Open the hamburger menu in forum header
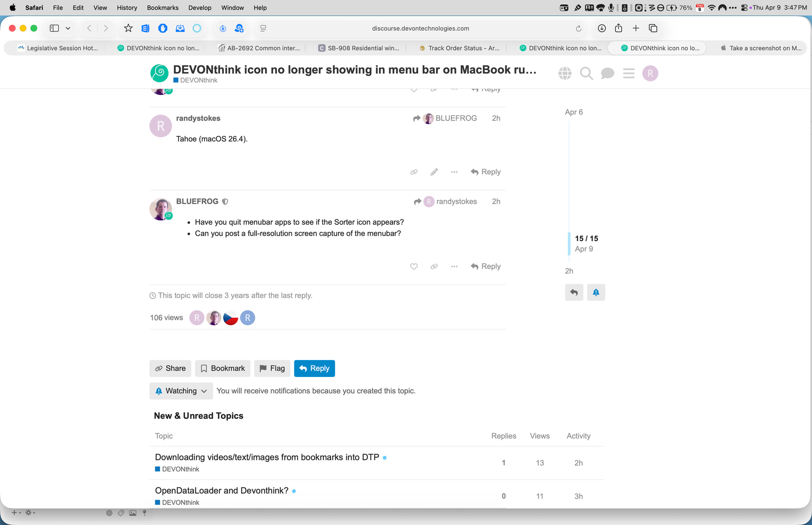 tap(628, 73)
